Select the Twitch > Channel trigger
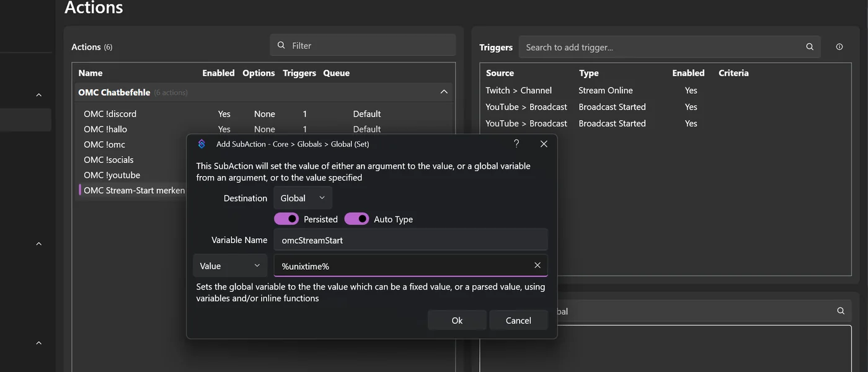 [x=518, y=91]
